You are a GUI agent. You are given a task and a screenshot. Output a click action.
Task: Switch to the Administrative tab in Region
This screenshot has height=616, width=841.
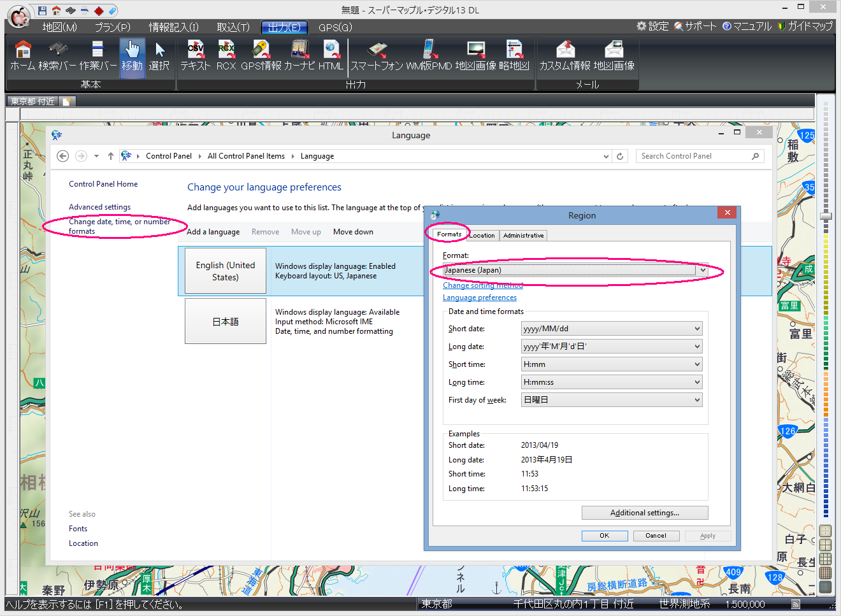click(523, 235)
